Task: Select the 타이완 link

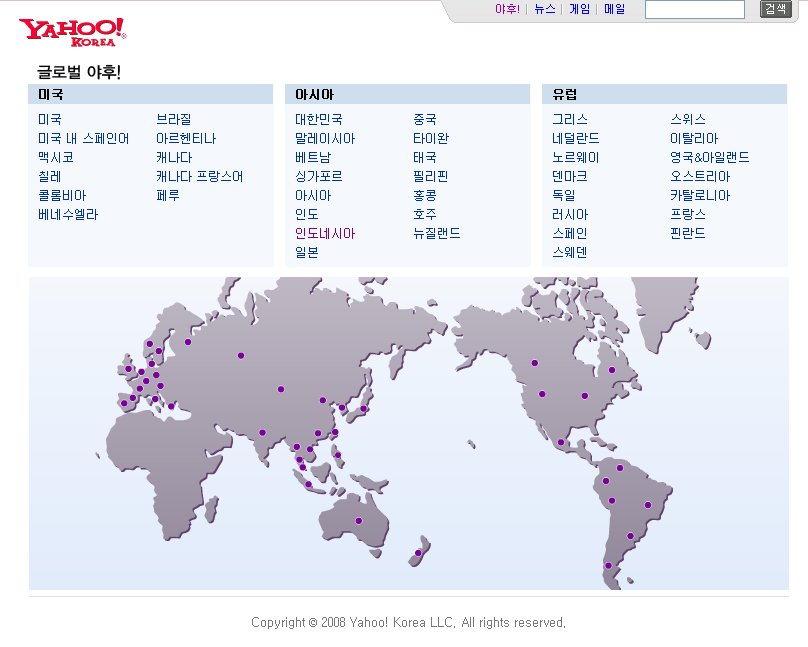Action: (x=431, y=139)
